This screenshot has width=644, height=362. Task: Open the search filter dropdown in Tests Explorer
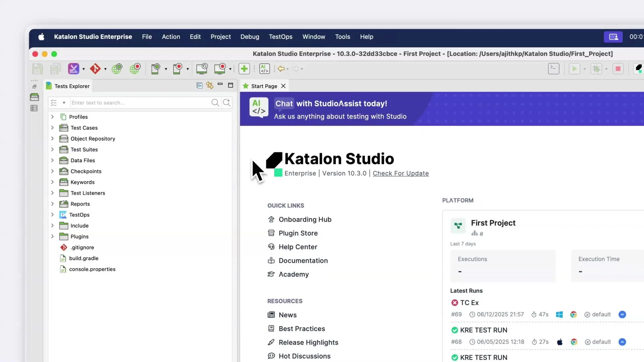(x=64, y=103)
